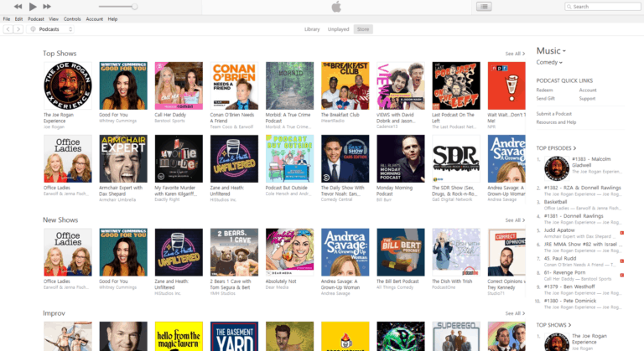The height and width of the screenshot is (351, 644).
Task: Open the Account menu in menu bar
Action: (x=94, y=18)
